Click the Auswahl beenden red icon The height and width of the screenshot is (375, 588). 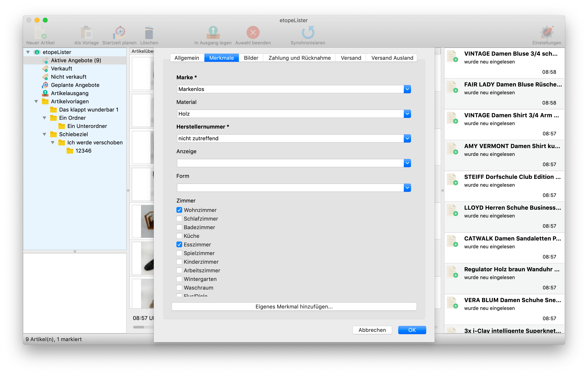(x=253, y=32)
